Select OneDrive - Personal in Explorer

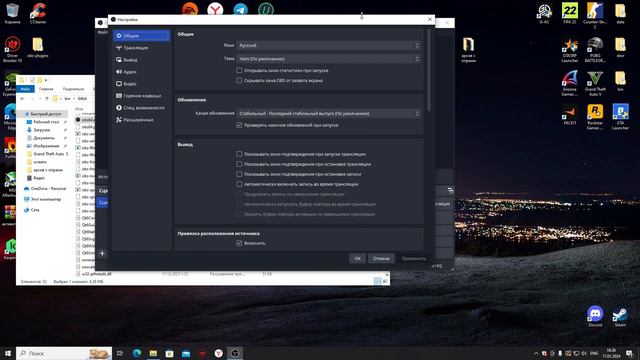pos(45,189)
